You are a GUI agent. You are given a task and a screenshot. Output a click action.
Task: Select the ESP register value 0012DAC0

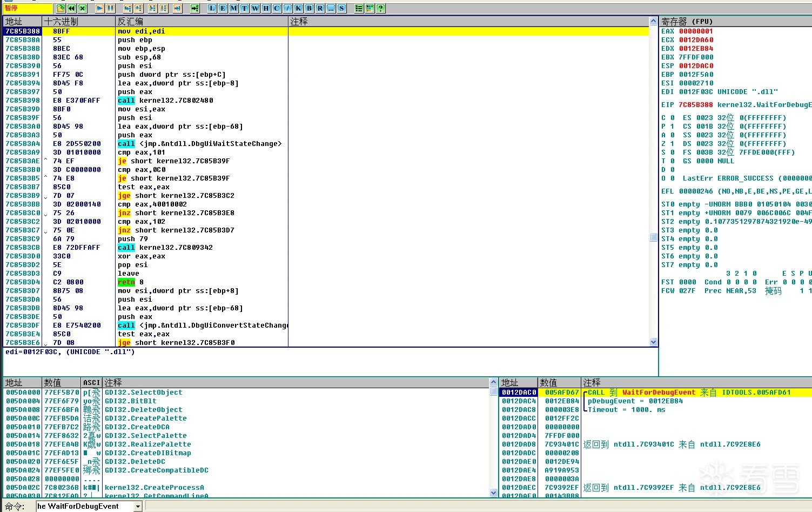[696, 66]
